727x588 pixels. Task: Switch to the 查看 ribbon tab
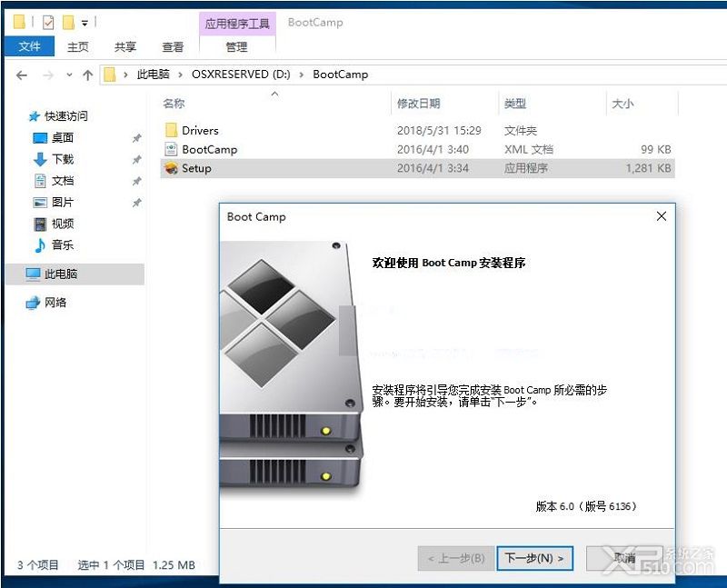click(173, 47)
